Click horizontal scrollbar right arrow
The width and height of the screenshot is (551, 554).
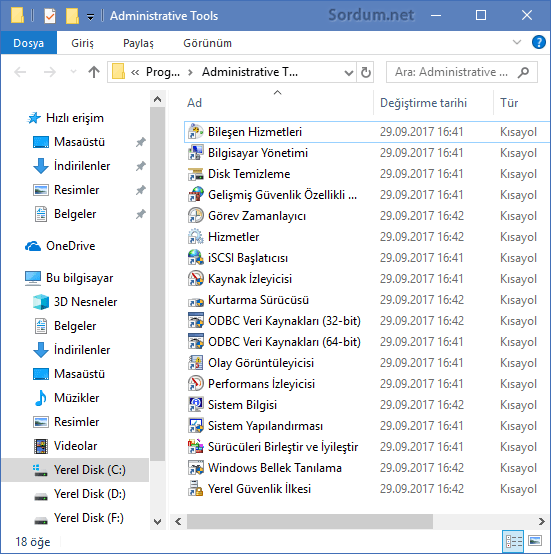pos(541,521)
